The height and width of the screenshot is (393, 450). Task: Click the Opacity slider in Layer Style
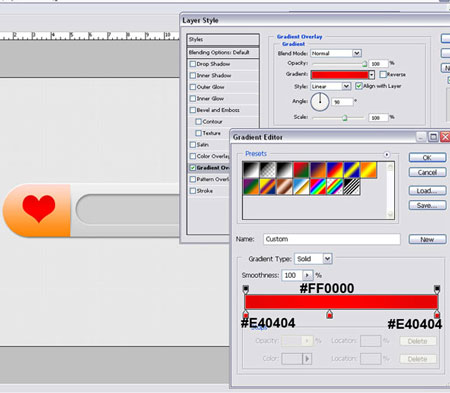pyautogui.click(x=340, y=63)
